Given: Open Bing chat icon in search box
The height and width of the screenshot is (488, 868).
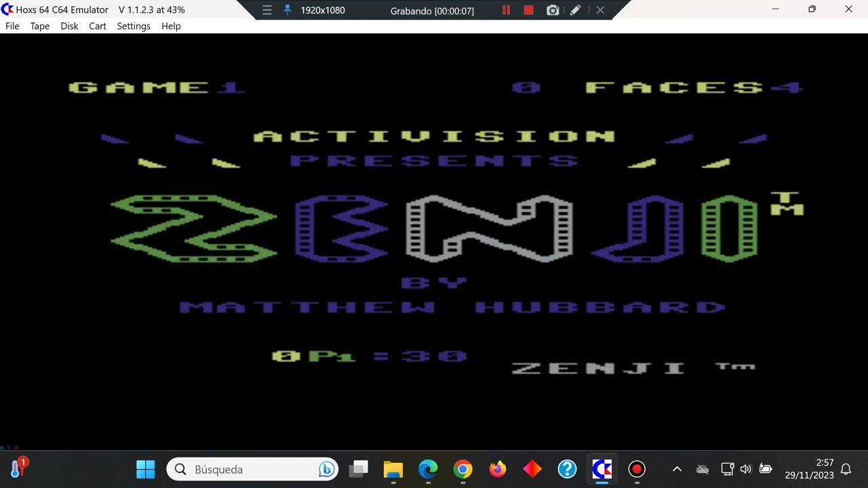Looking at the screenshot, I should click(x=326, y=469).
